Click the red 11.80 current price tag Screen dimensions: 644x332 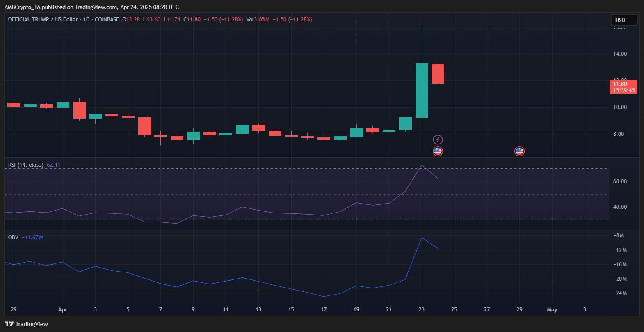[623, 84]
